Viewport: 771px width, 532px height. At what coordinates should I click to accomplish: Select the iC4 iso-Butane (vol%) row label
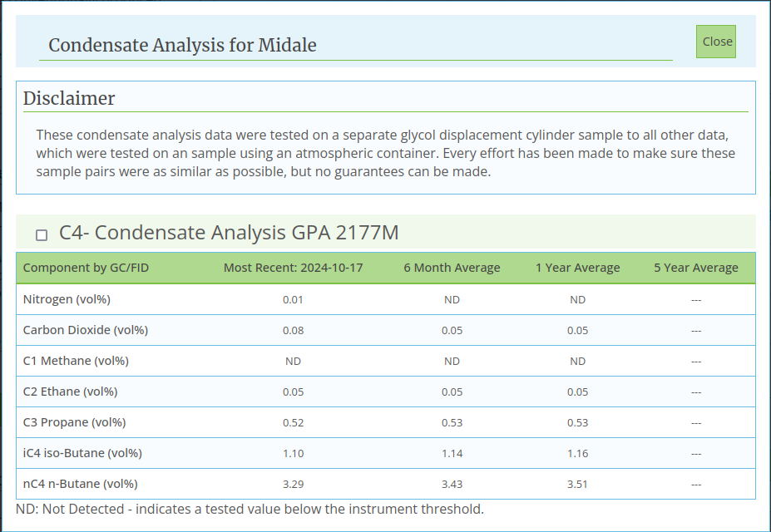click(x=82, y=453)
